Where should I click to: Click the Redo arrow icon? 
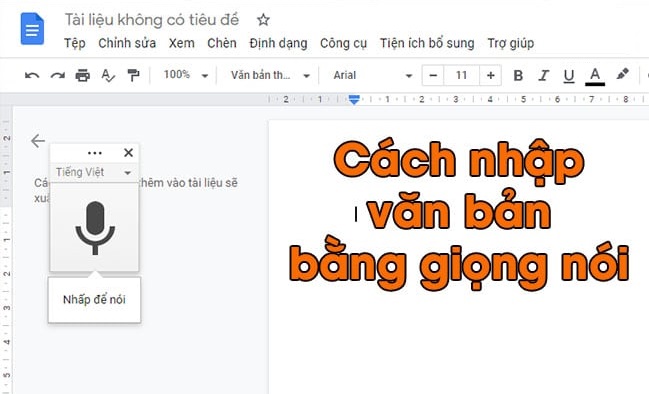[x=58, y=75]
